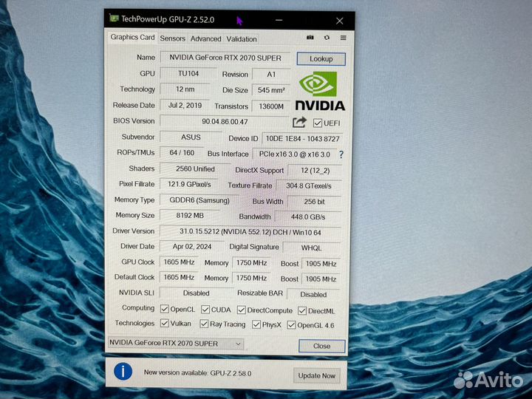Open the Advanced tab
The image size is (532, 399).
pos(205,38)
